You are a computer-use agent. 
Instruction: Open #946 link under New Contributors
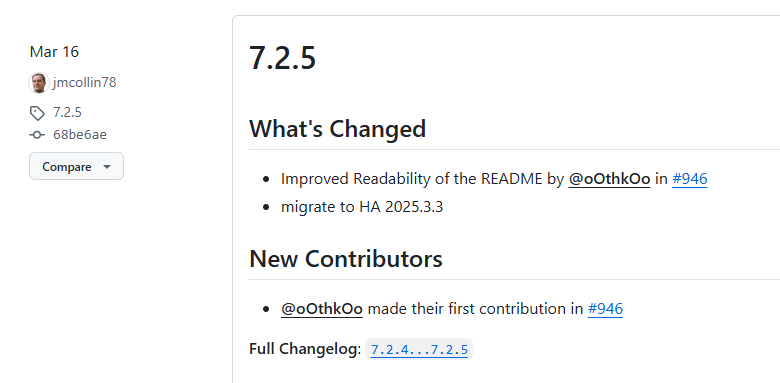[605, 309]
